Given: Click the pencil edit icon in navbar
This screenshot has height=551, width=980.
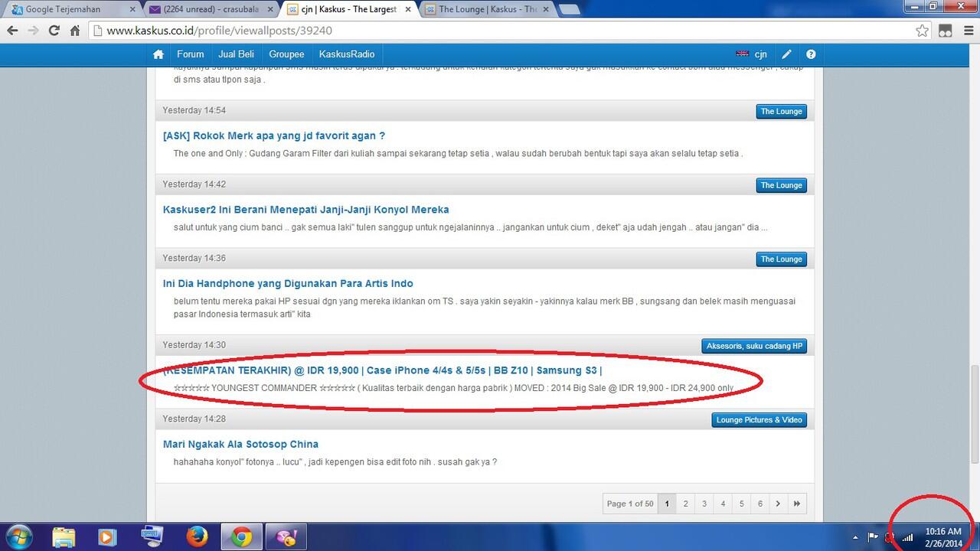Looking at the screenshot, I should coord(786,54).
